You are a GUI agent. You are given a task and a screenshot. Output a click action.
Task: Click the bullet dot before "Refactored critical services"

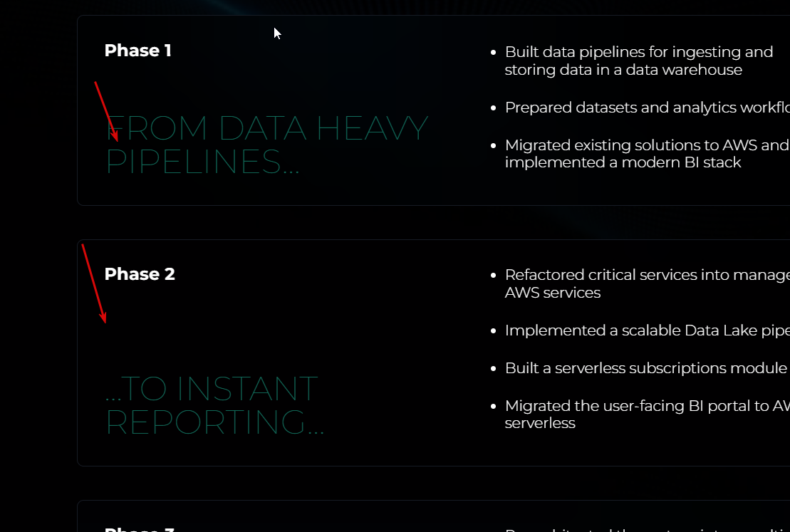point(494,275)
